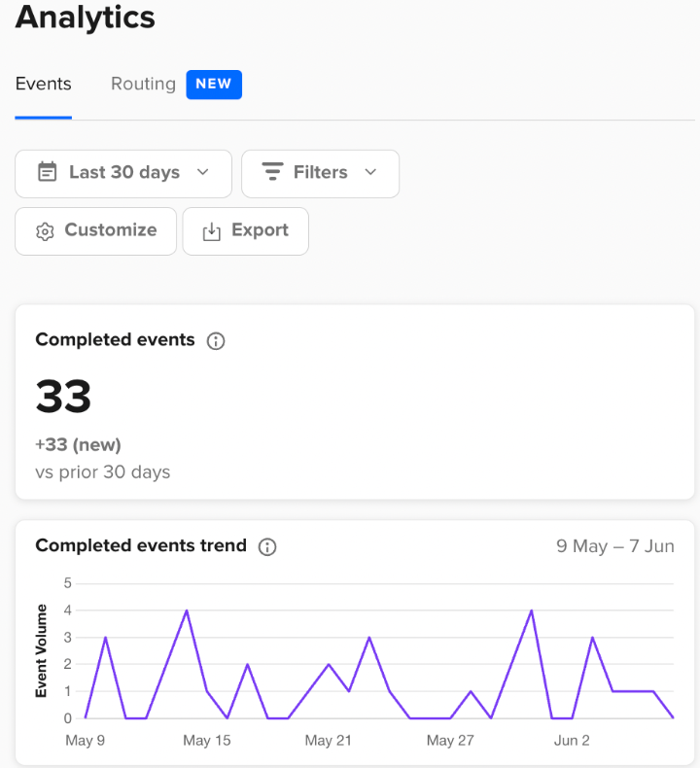
Task: Click the y-axis value 5
Action: [x=68, y=583]
